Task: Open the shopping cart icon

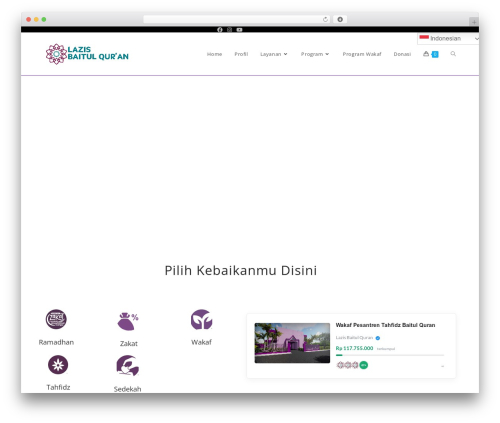Action: [x=426, y=54]
